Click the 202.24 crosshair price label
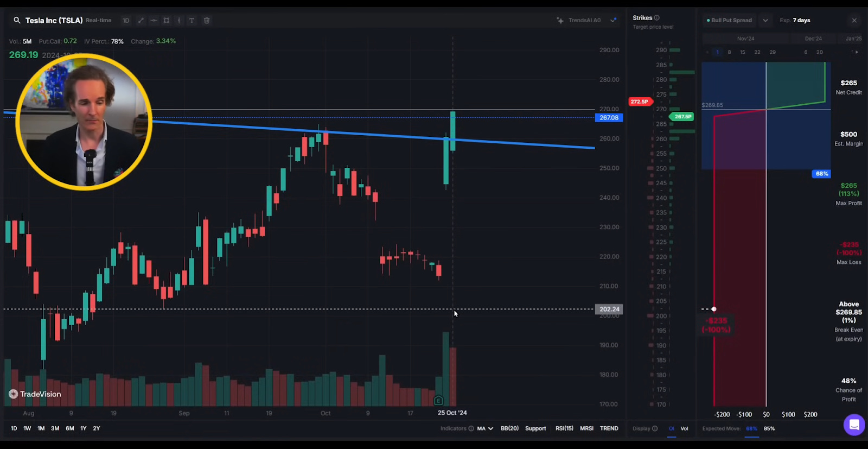Image resolution: width=868 pixels, height=449 pixels. click(609, 309)
